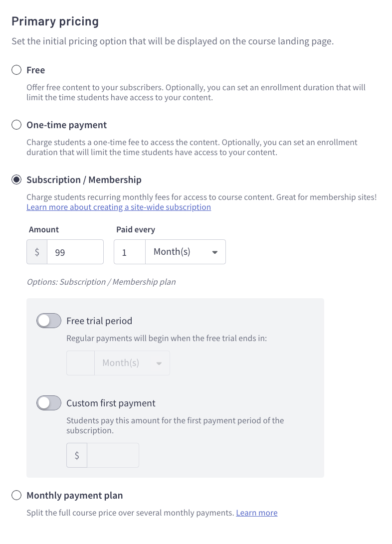The width and height of the screenshot is (392, 544).
Task: Enable the Free trial period toggle
Action: (48, 321)
